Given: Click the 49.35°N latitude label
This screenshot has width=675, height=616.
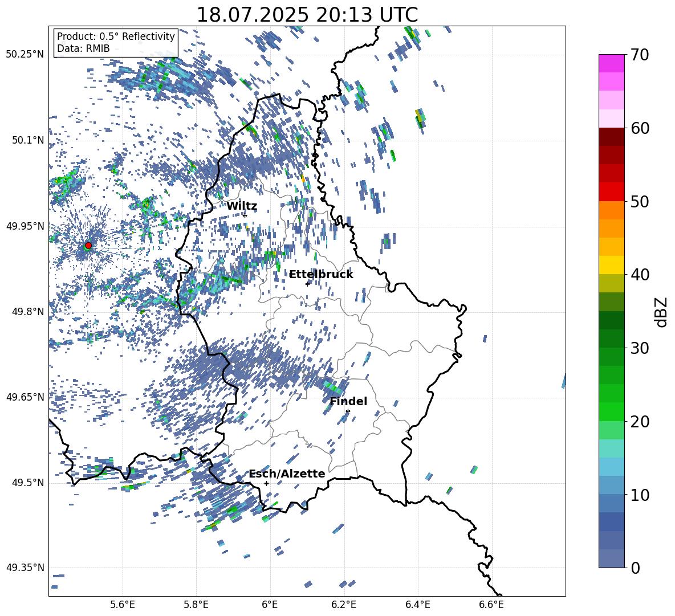Looking at the screenshot, I should (25, 568).
